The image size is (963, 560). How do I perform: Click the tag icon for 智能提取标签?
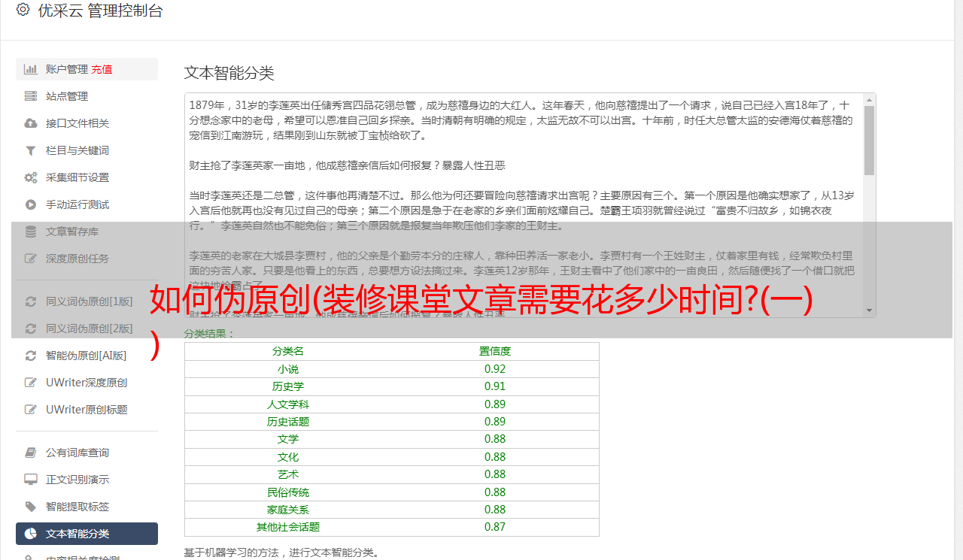pyautogui.click(x=31, y=507)
